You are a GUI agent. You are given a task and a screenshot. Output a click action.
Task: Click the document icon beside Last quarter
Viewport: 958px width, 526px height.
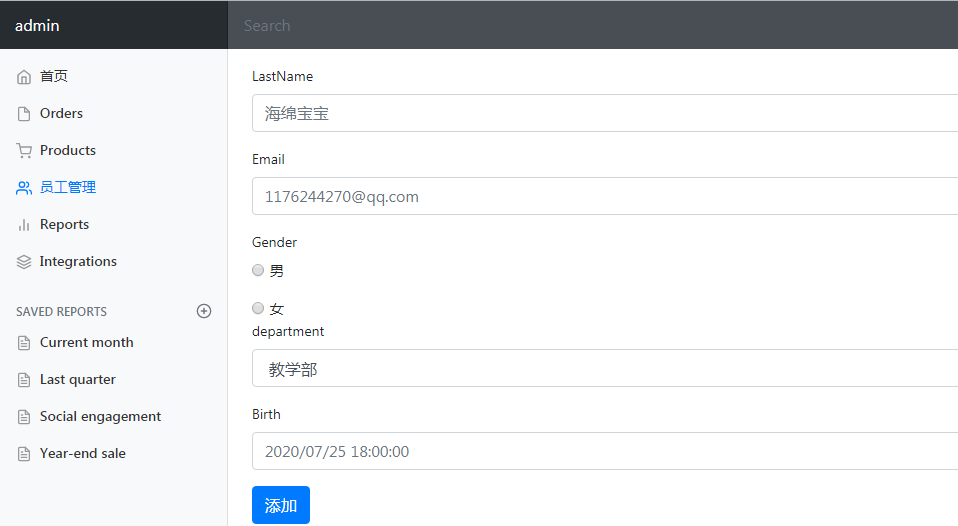[x=24, y=381]
